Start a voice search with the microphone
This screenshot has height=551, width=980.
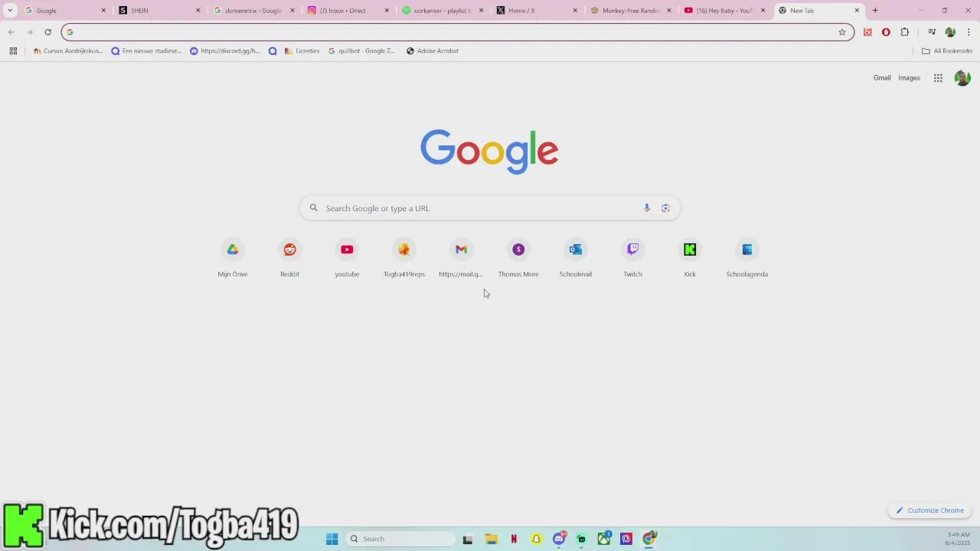click(647, 208)
